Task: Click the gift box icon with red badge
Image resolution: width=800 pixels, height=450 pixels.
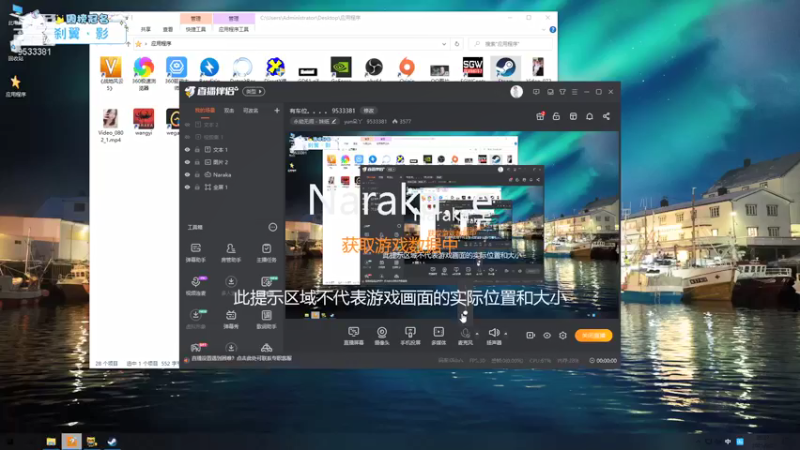Action: 540,116
